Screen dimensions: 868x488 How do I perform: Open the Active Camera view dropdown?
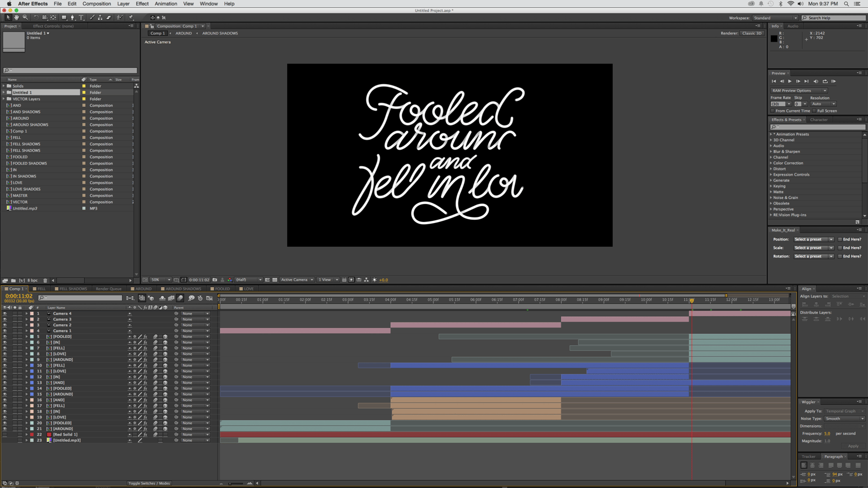(x=297, y=280)
